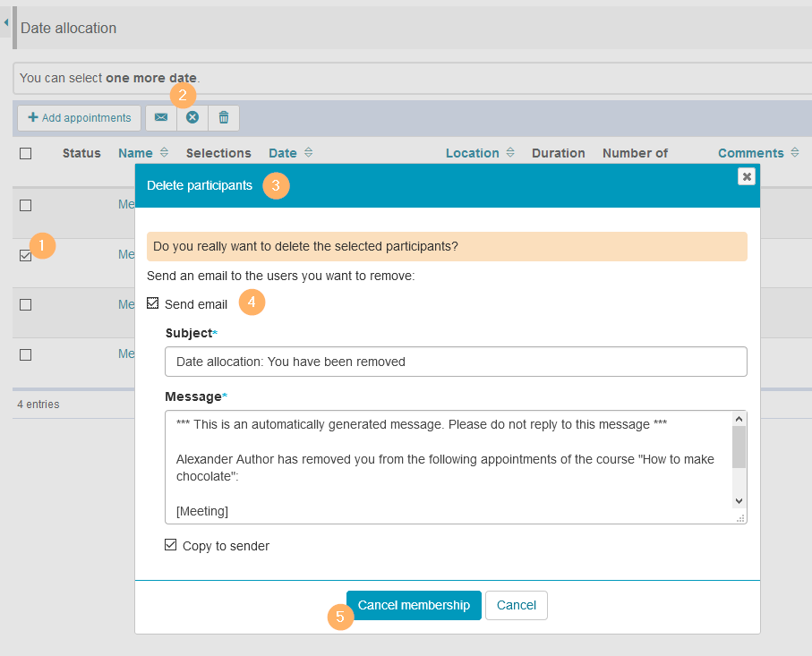The image size is (812, 656).
Task: Uncheck the selected second row checkbox
Action: click(25, 255)
